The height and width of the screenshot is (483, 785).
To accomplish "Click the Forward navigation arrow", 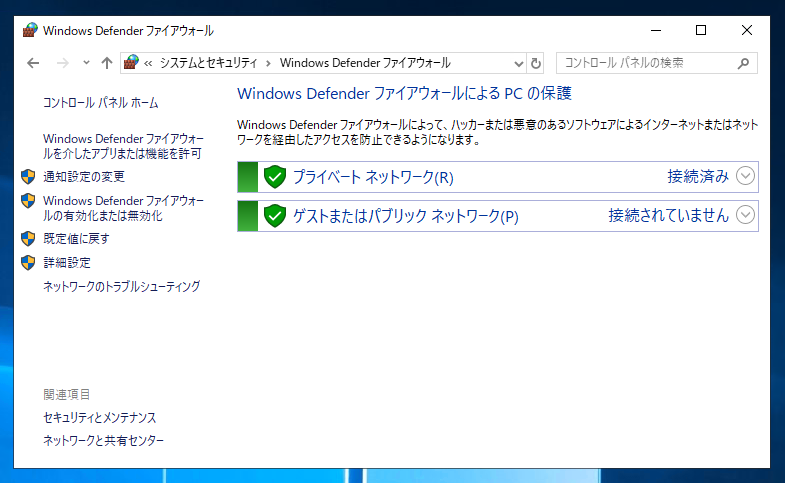I will pyautogui.click(x=63, y=63).
